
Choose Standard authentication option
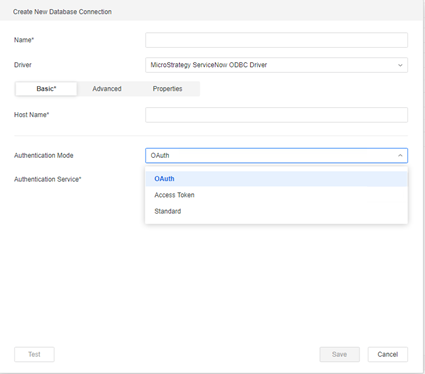tap(276, 211)
